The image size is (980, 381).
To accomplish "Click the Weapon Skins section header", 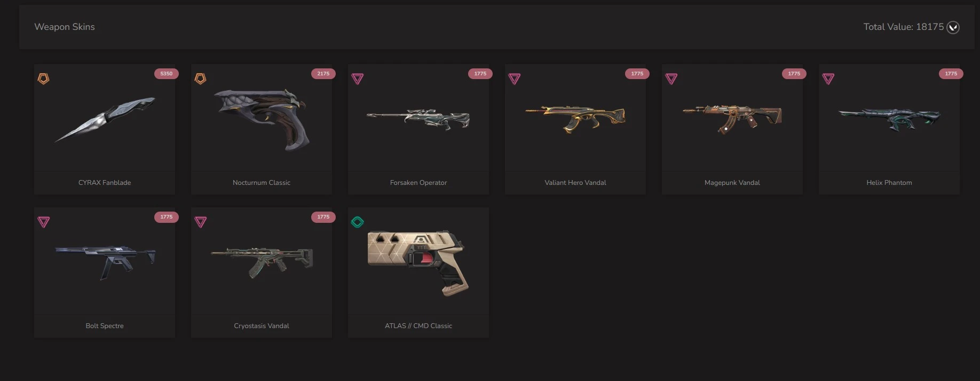I will coord(65,27).
